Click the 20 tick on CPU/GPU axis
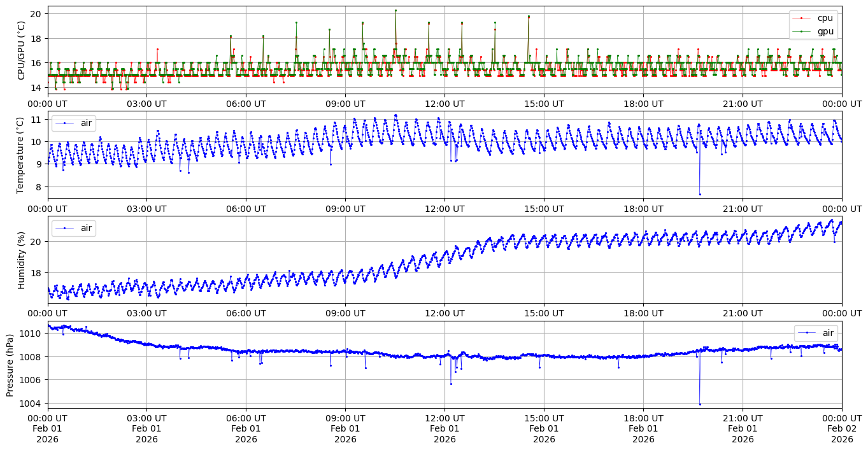Viewport: 868px width, 450px height. (36, 13)
